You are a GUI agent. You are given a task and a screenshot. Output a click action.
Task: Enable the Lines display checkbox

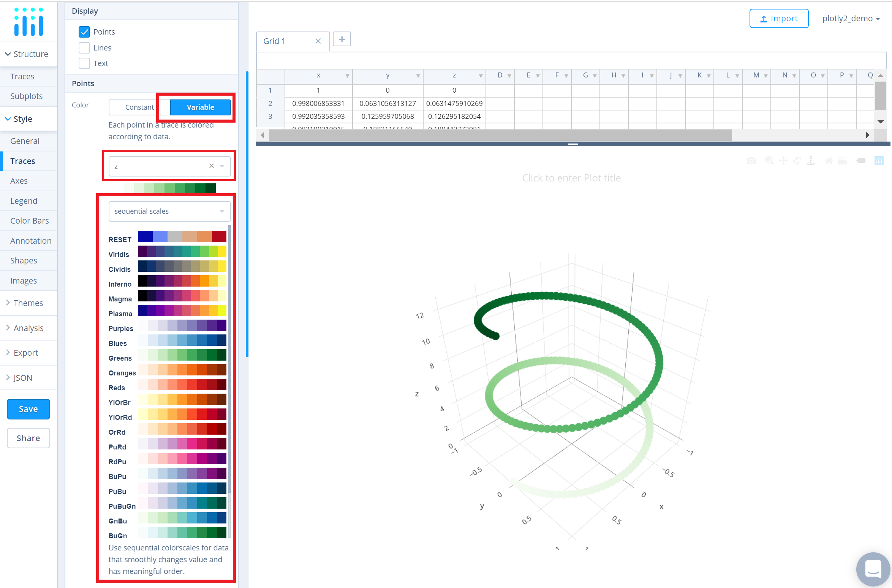[x=84, y=47]
